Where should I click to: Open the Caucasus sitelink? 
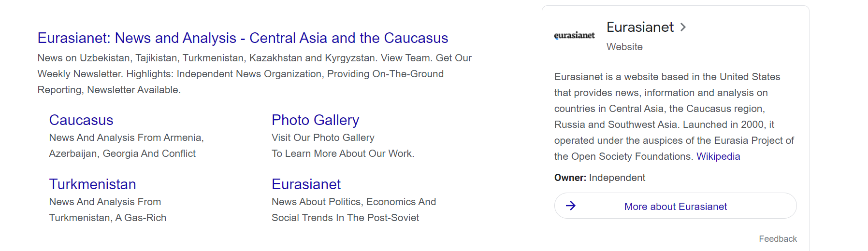pos(81,120)
